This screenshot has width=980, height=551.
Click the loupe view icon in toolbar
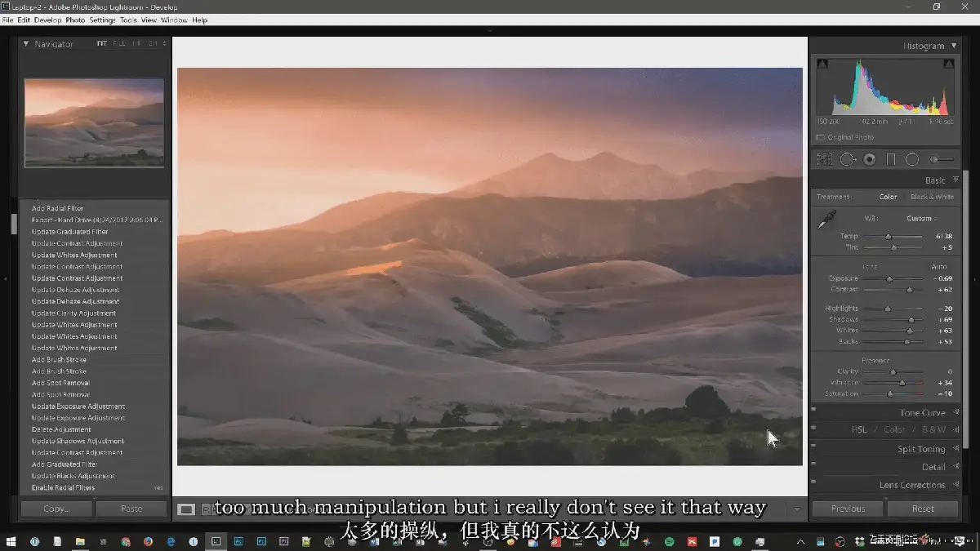coord(187,509)
